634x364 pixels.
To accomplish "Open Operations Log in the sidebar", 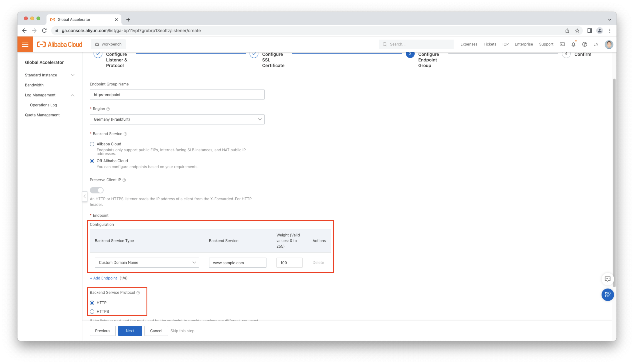I will click(44, 105).
